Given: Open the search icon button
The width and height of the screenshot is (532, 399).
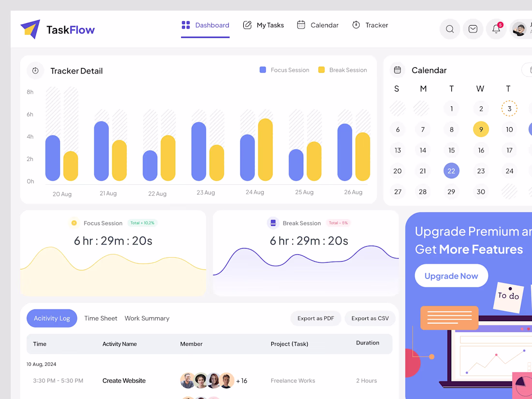Looking at the screenshot, I should point(450,29).
